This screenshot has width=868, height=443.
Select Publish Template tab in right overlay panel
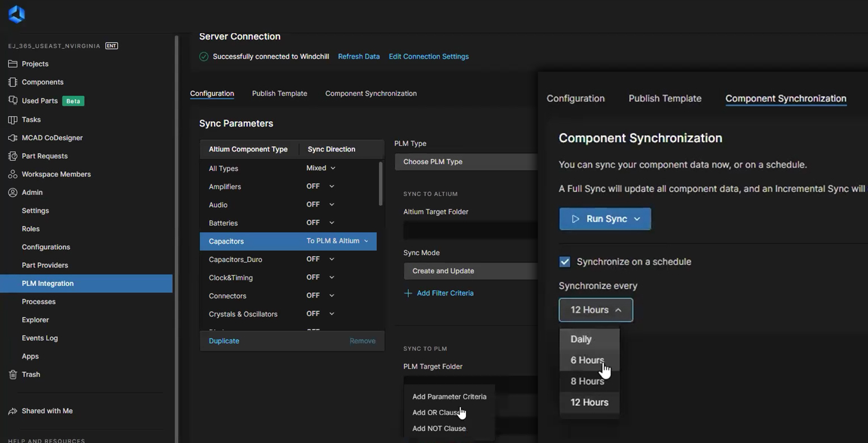[x=665, y=98]
